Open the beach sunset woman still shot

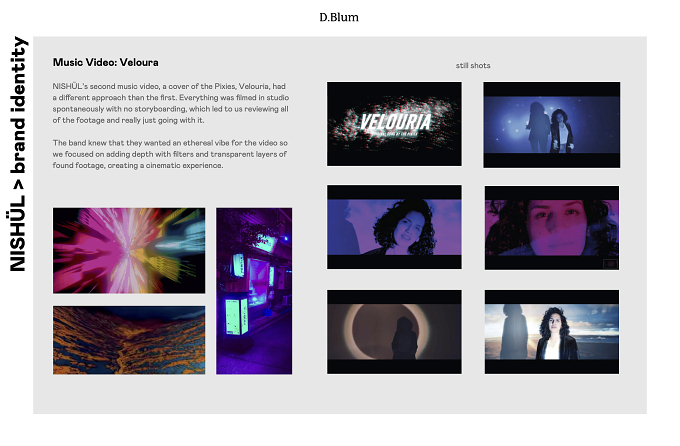[552, 332]
